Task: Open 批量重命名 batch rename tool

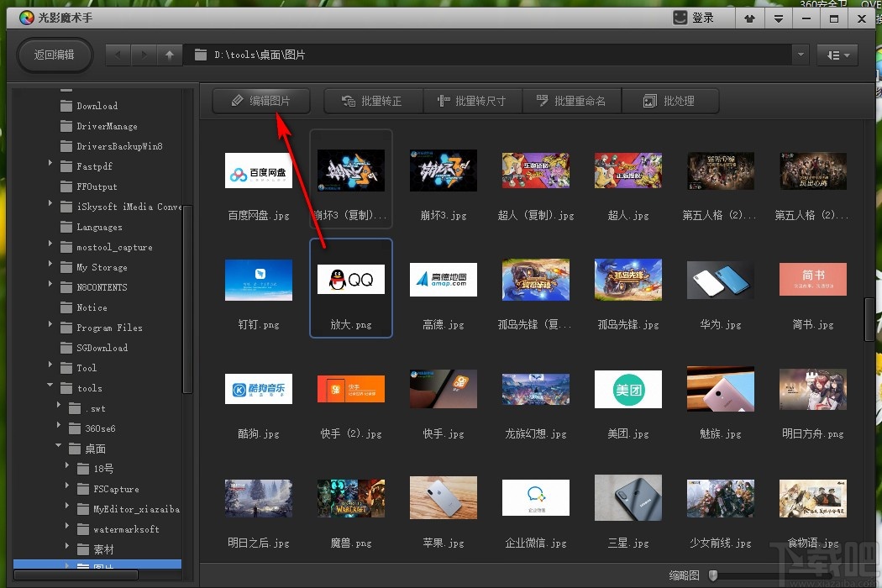Action: 571,102
